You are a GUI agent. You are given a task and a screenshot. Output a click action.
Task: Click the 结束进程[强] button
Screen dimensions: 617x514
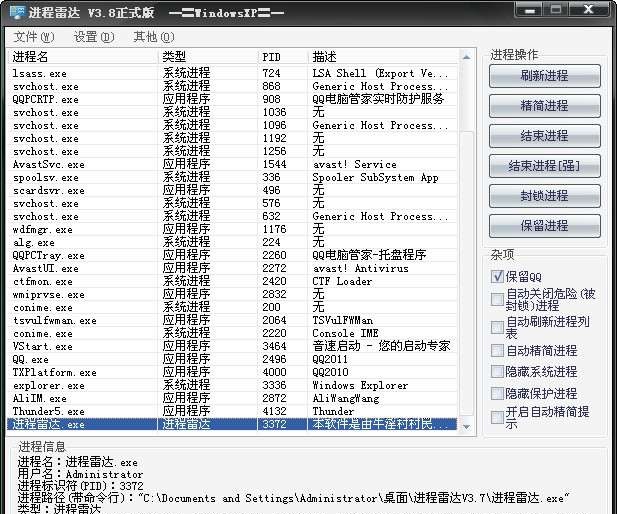[545, 166]
